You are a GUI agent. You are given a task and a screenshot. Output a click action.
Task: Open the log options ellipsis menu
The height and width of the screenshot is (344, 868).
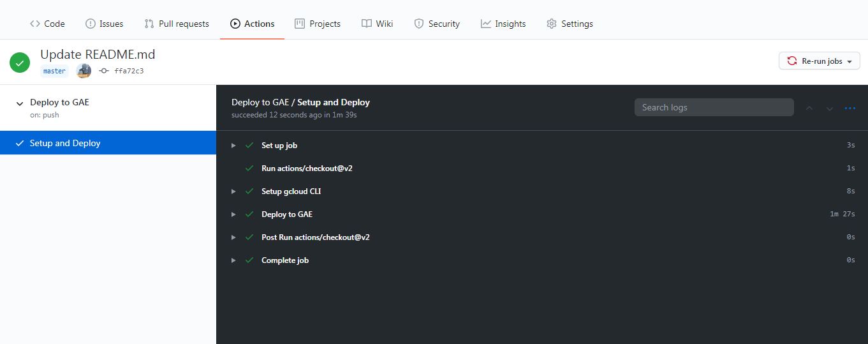click(x=850, y=108)
